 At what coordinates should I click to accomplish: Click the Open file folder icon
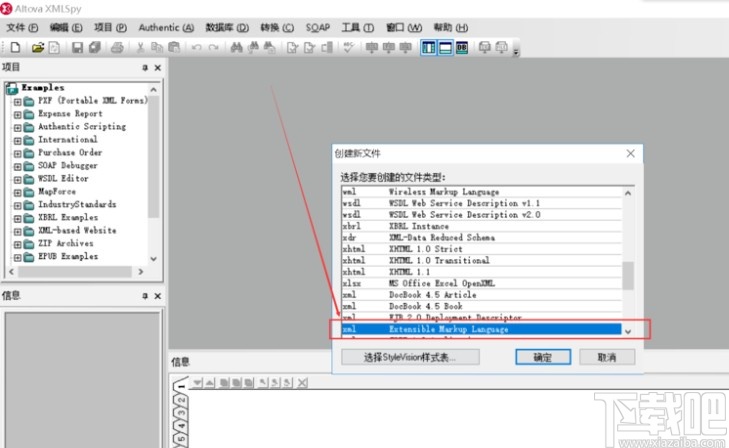(38, 47)
